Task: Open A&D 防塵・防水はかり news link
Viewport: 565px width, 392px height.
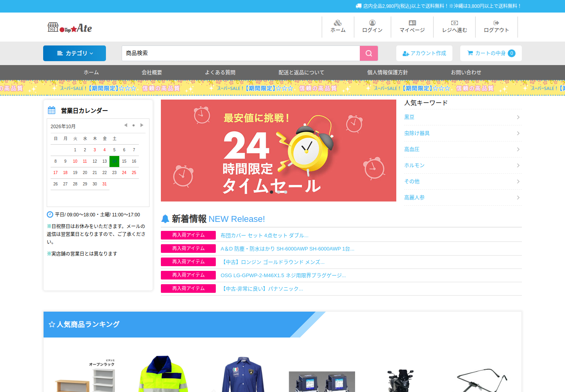Action: coord(287,249)
